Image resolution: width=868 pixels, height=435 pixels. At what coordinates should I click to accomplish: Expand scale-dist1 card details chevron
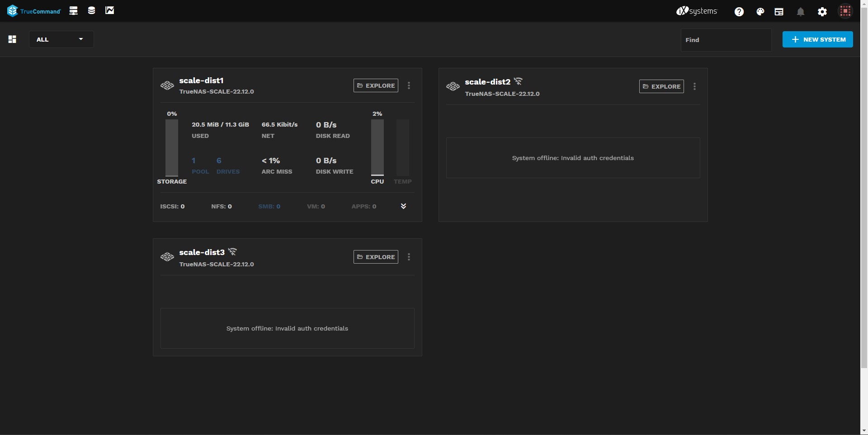click(x=404, y=206)
